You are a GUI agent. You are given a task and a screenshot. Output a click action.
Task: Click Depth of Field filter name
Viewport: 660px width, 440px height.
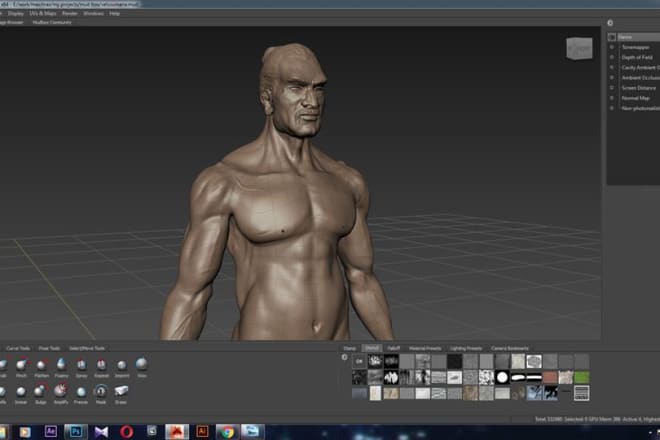(x=637, y=57)
